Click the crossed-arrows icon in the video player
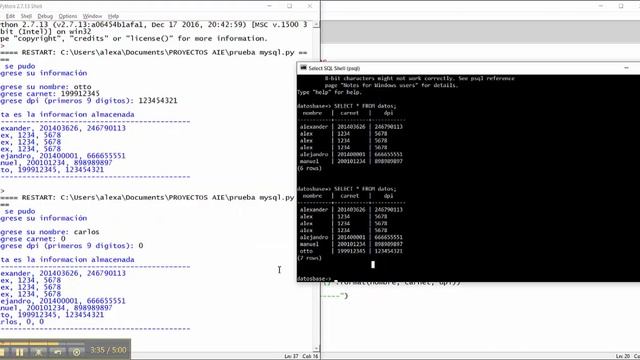This screenshot has height=360, width=640. point(39,351)
